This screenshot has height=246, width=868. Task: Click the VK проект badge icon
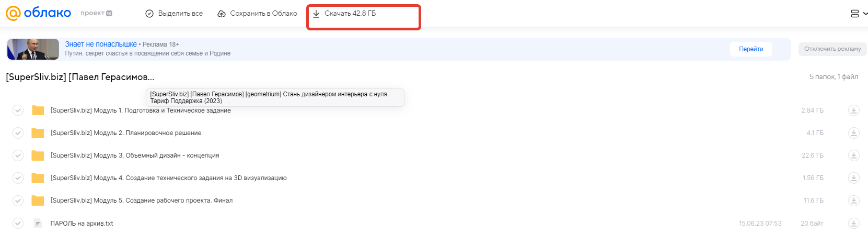(x=109, y=14)
